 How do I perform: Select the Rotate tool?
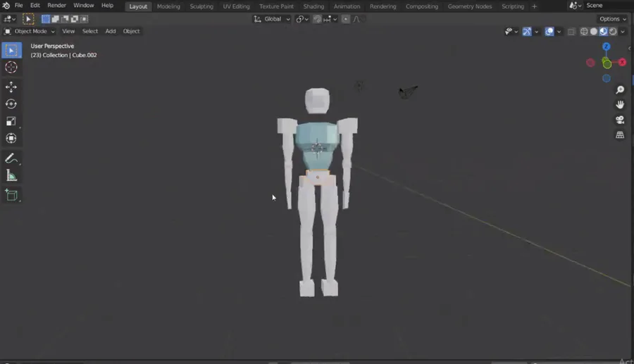click(11, 104)
